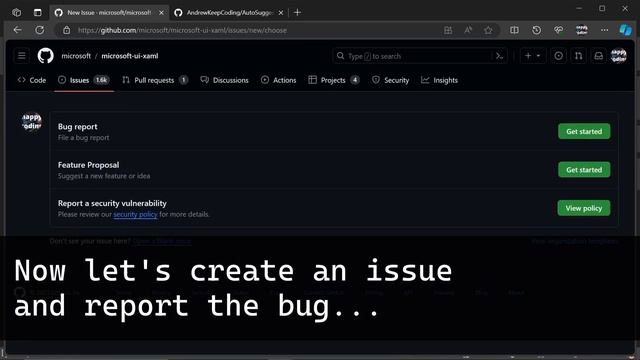Click the site lock icon in address bar
Viewport: 640px width, 360px height.
67,30
